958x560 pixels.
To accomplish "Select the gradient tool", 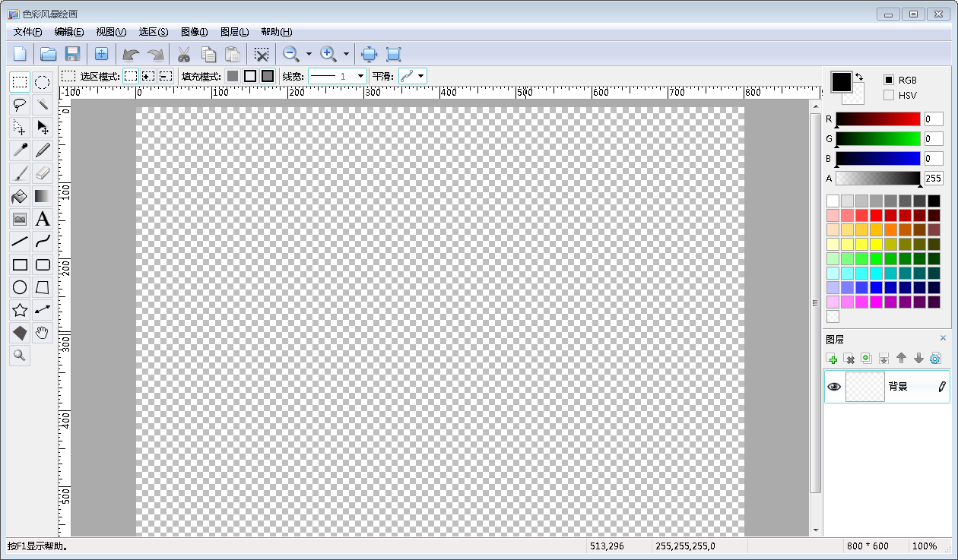I will pos(43,196).
